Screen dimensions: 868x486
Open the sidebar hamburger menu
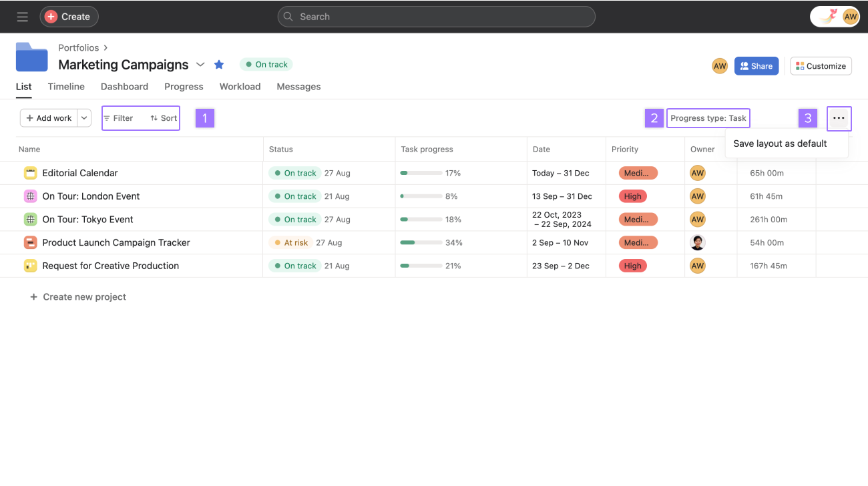pyautogui.click(x=22, y=17)
